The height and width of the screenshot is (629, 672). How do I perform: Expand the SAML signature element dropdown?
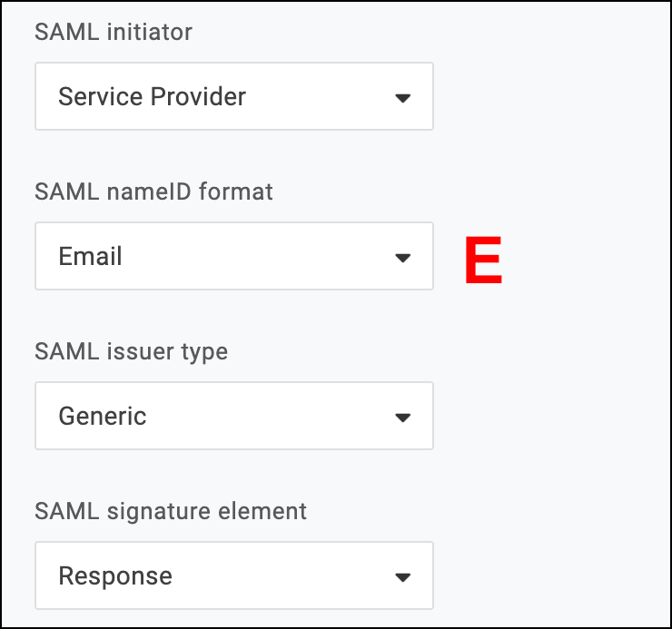coord(233,575)
